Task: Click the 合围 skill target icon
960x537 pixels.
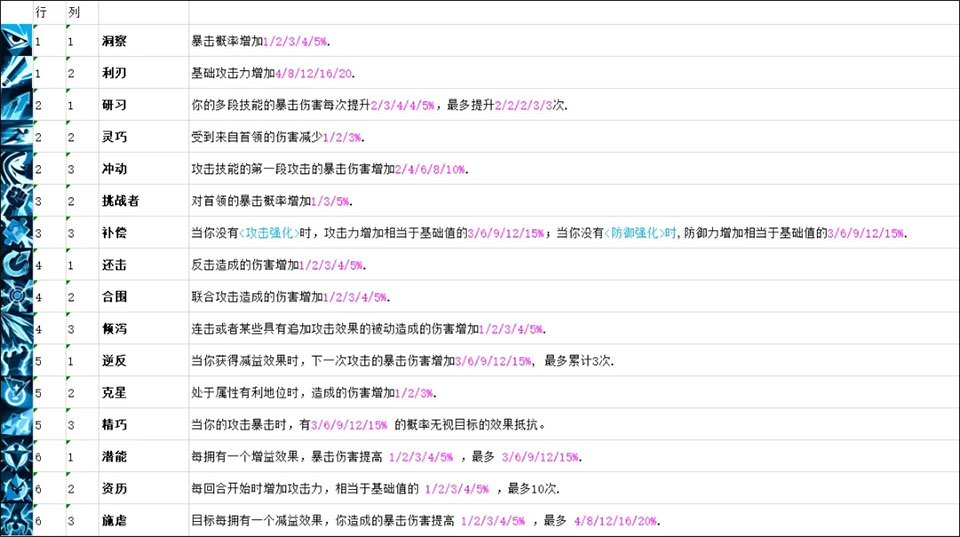Action: pos(16,296)
